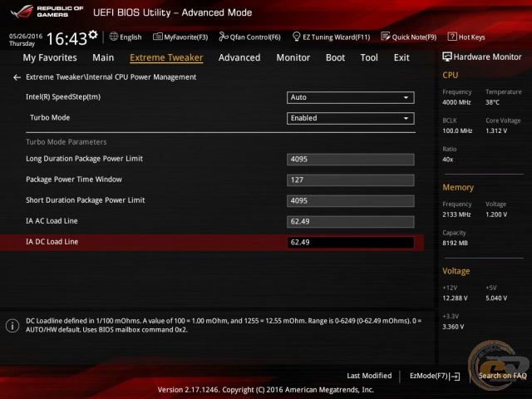Click the info icon beside help text
This screenshot has width=532, height=399.
(x=12, y=326)
